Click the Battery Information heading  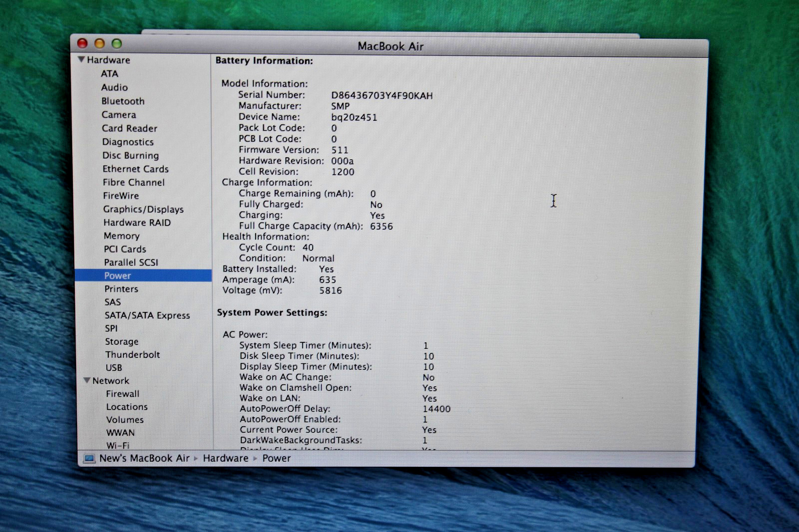click(264, 60)
